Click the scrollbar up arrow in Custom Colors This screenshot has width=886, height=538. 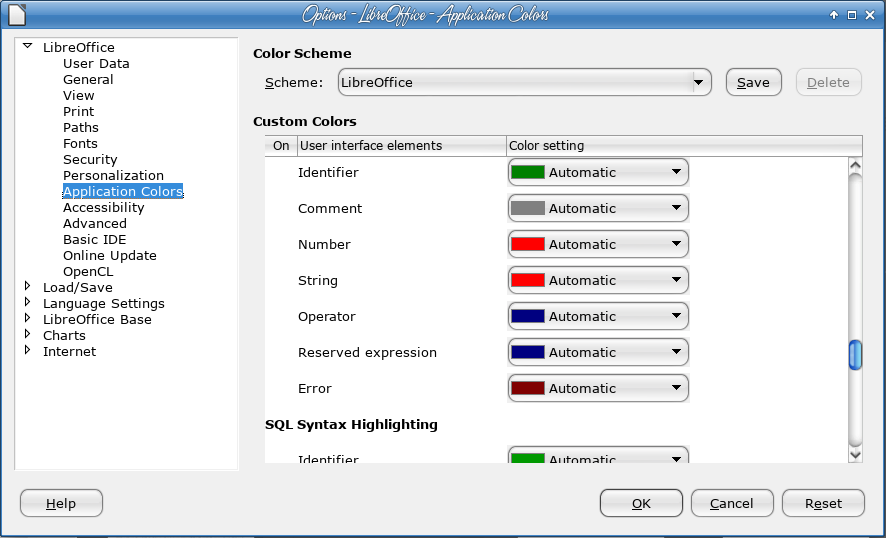[855, 166]
